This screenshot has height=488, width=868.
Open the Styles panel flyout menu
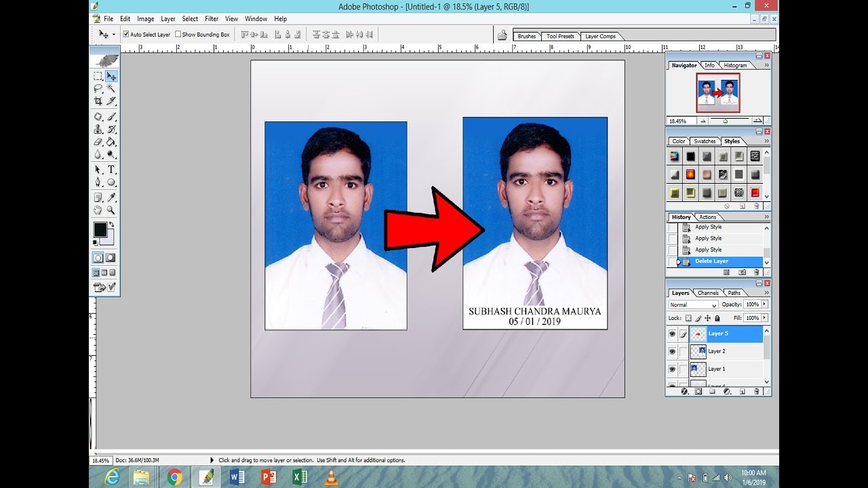(x=766, y=141)
